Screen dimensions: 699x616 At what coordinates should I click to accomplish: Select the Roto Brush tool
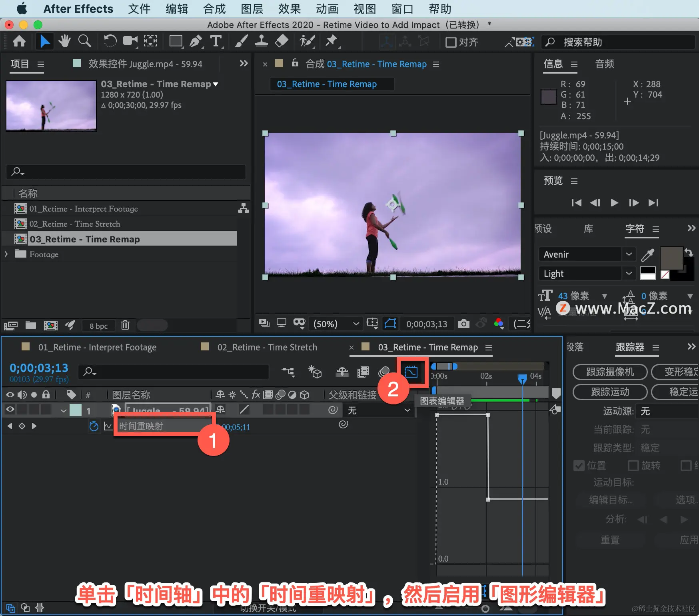pos(307,41)
